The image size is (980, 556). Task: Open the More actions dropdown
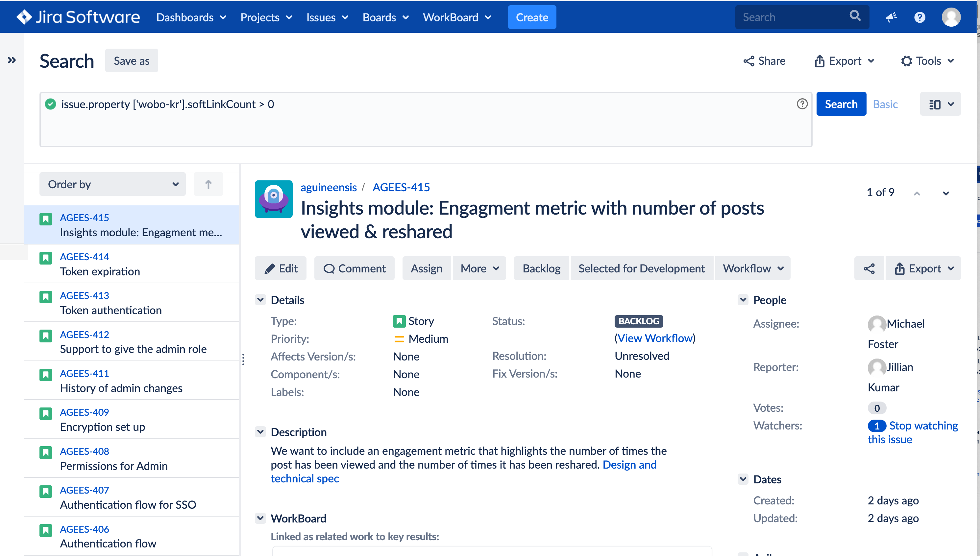coord(479,268)
